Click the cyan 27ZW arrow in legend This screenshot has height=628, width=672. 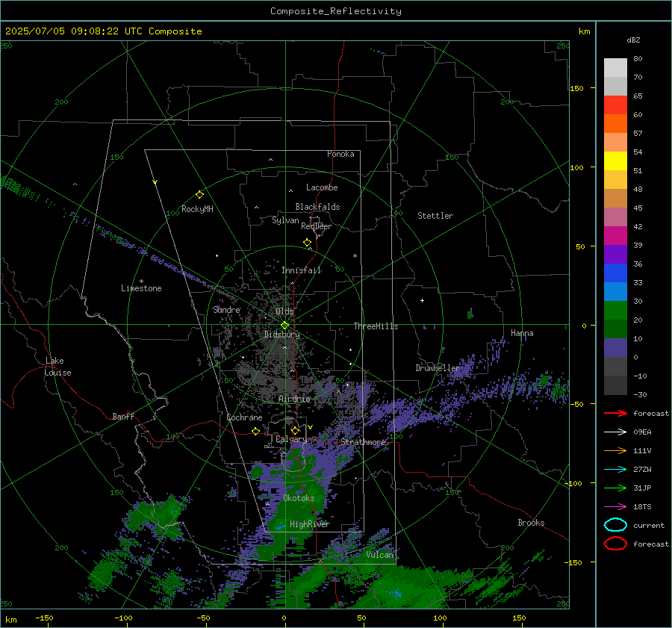615,470
